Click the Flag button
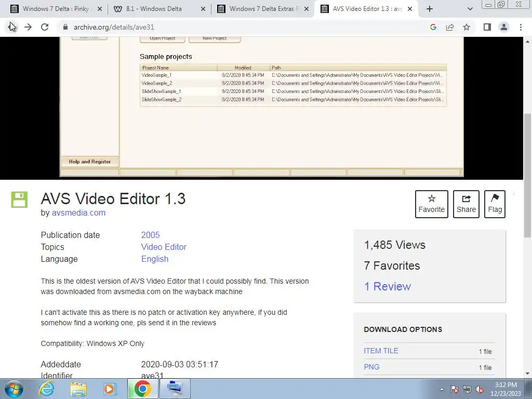 (495, 204)
